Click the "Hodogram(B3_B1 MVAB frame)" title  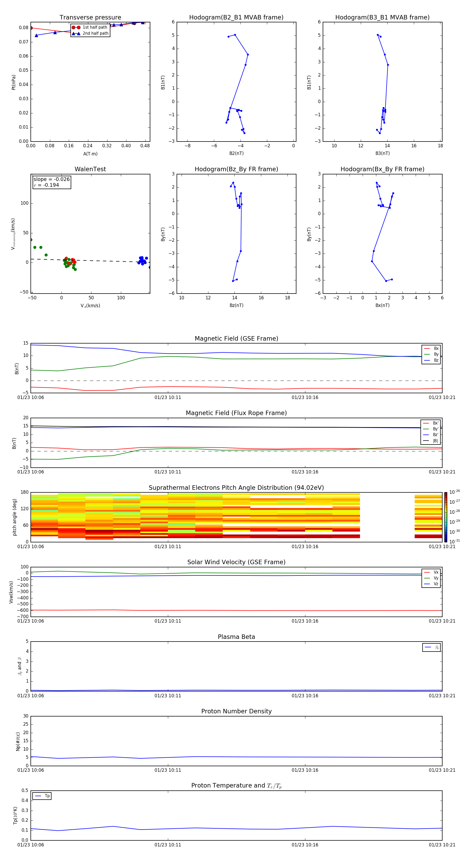[382, 18]
